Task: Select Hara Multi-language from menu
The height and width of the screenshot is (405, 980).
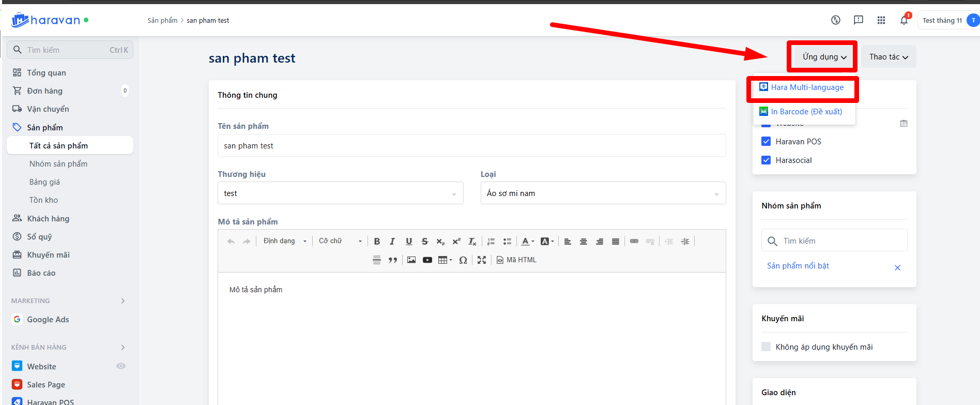Action: pyautogui.click(x=807, y=87)
